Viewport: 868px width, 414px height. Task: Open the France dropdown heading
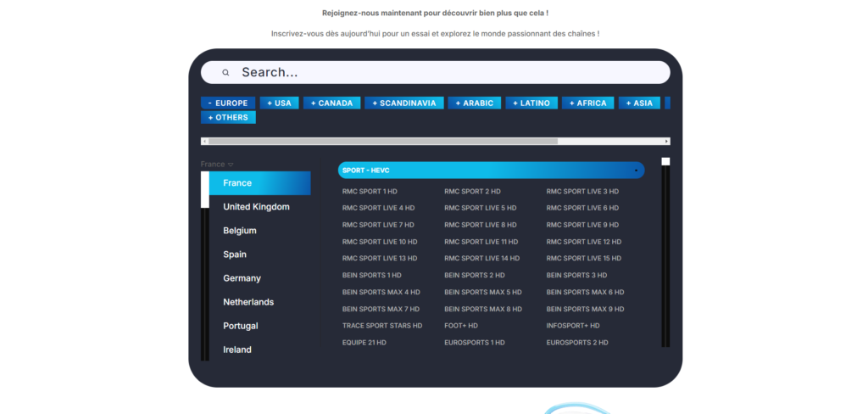pos(217,164)
